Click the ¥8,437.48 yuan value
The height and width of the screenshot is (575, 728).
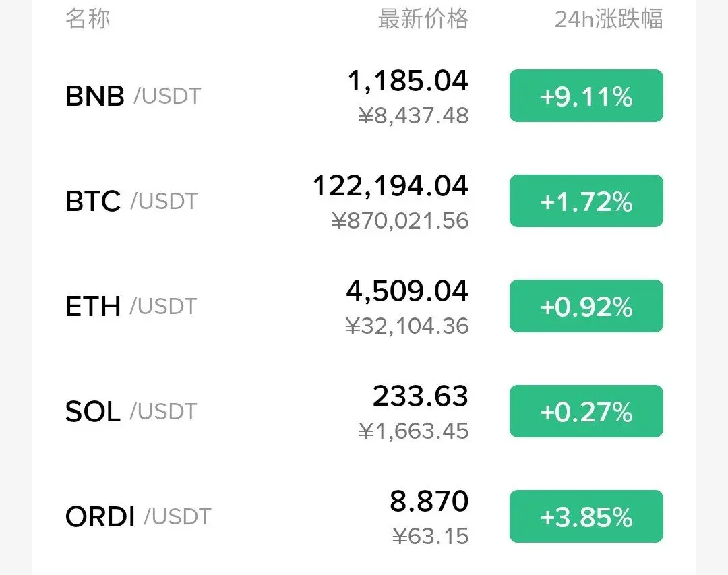pos(414,116)
